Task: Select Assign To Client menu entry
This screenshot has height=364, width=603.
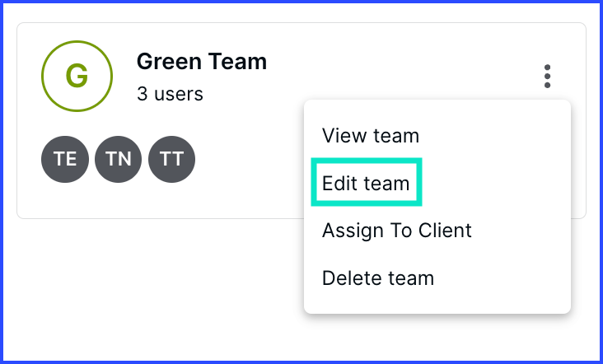Action: point(396,231)
